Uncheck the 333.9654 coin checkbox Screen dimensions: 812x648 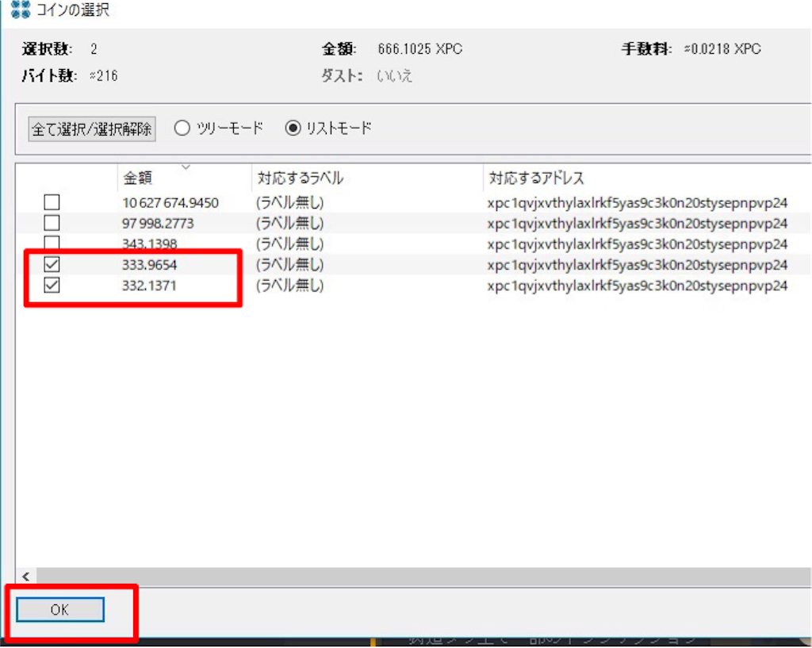pyautogui.click(x=52, y=265)
